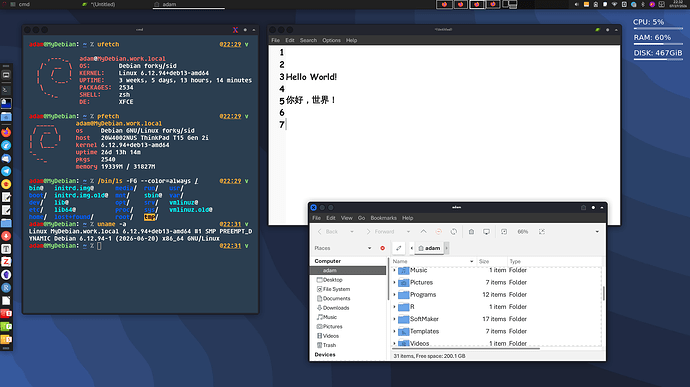
Task: Expand the SoftMaker folder row
Action: pyautogui.click(x=394, y=319)
